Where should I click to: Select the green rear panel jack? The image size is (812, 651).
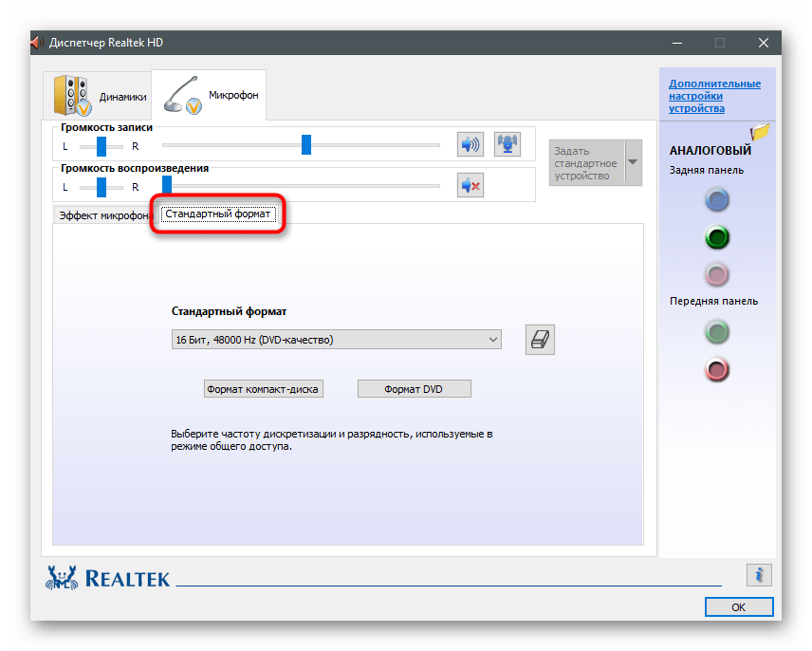[x=717, y=237]
